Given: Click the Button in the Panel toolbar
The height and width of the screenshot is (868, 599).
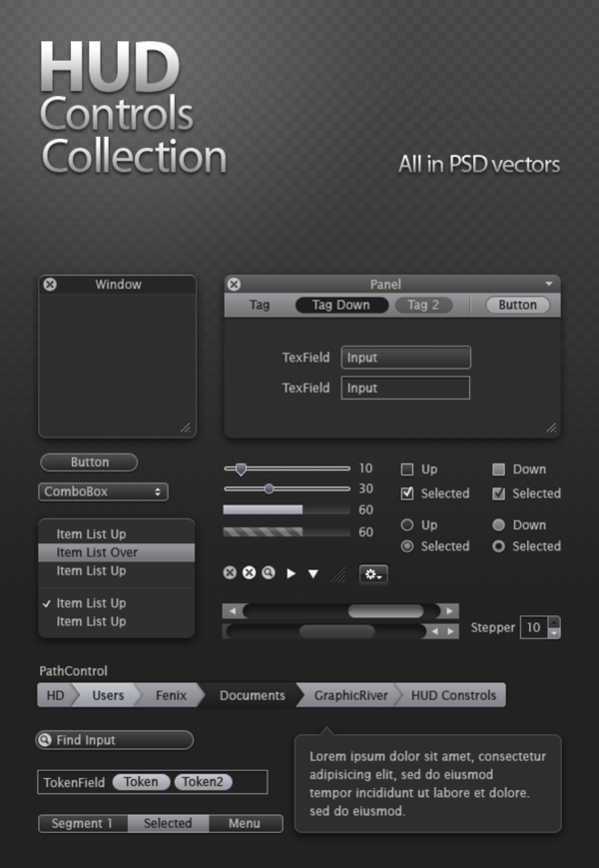Looking at the screenshot, I should [518, 305].
